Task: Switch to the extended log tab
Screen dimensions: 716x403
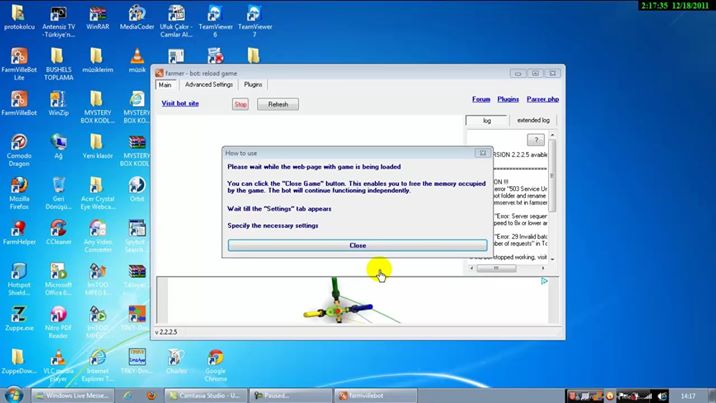Action: click(533, 120)
